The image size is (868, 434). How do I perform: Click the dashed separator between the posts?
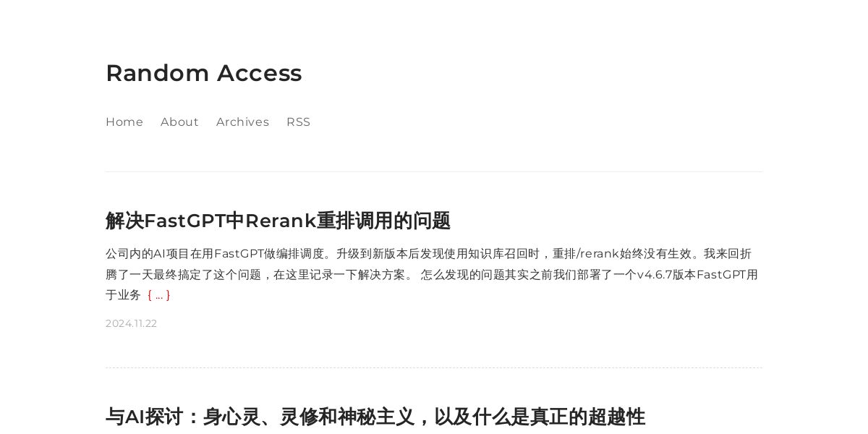pyautogui.click(x=434, y=367)
